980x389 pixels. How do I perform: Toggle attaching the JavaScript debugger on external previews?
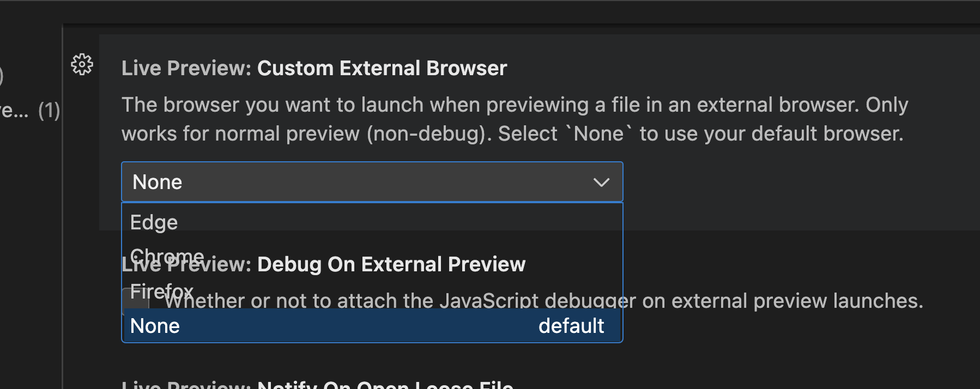135,301
